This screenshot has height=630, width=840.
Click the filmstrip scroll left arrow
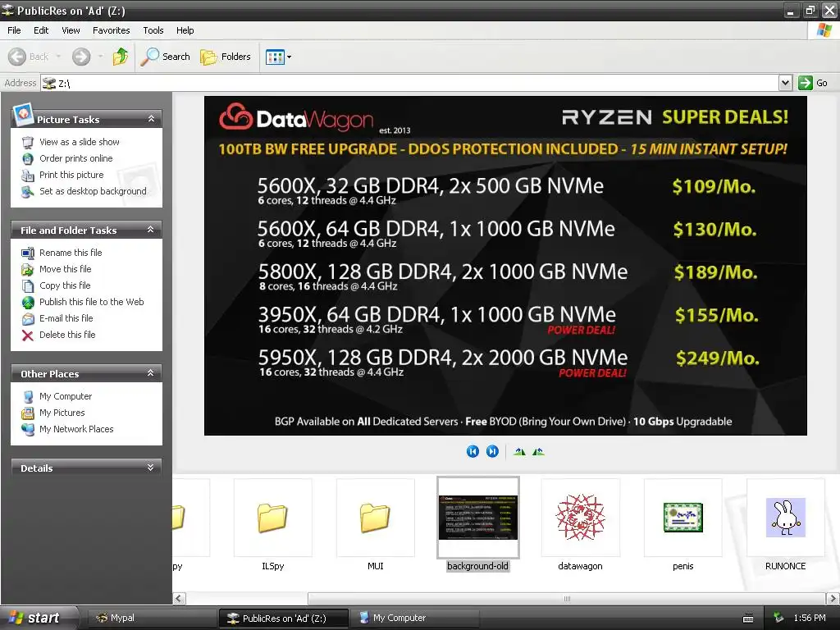(180, 598)
